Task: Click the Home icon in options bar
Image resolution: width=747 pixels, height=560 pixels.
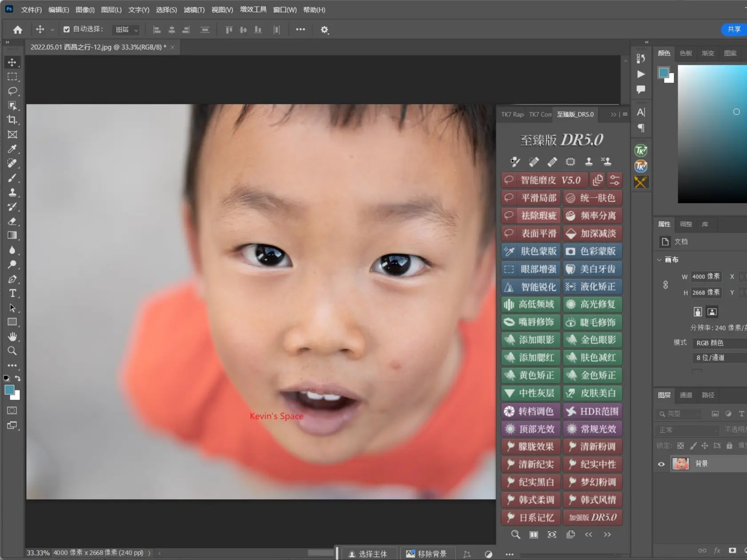Action: click(18, 30)
